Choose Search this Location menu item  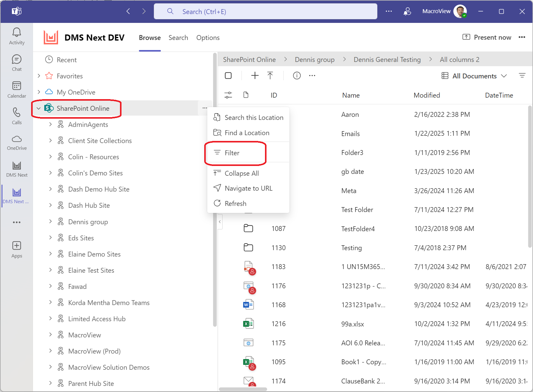click(248, 117)
